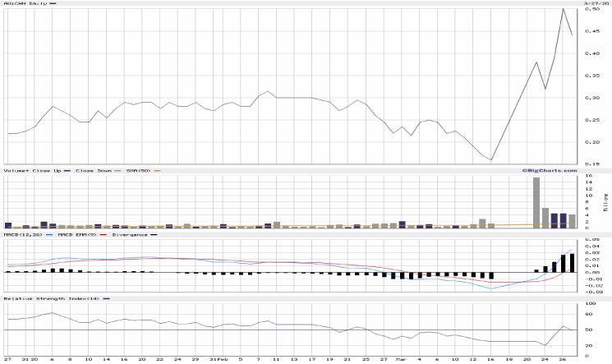Click the 3/27/20 date label

pos(595,4)
